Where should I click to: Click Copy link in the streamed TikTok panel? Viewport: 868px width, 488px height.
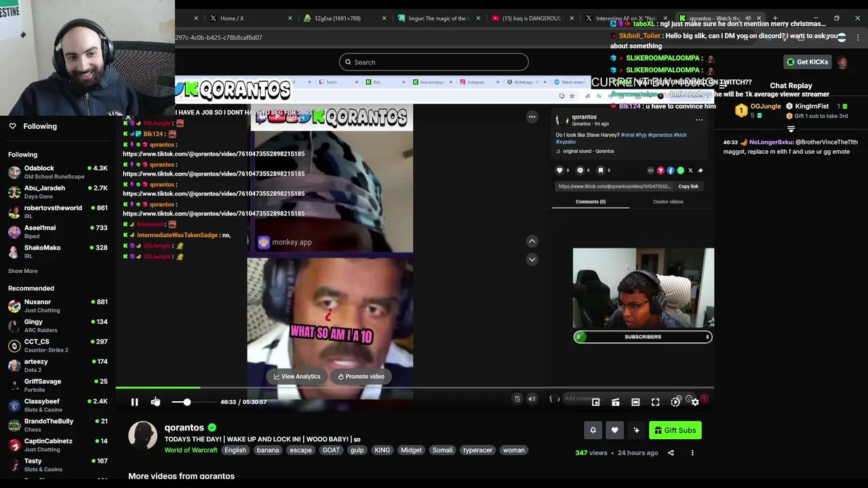coord(688,186)
